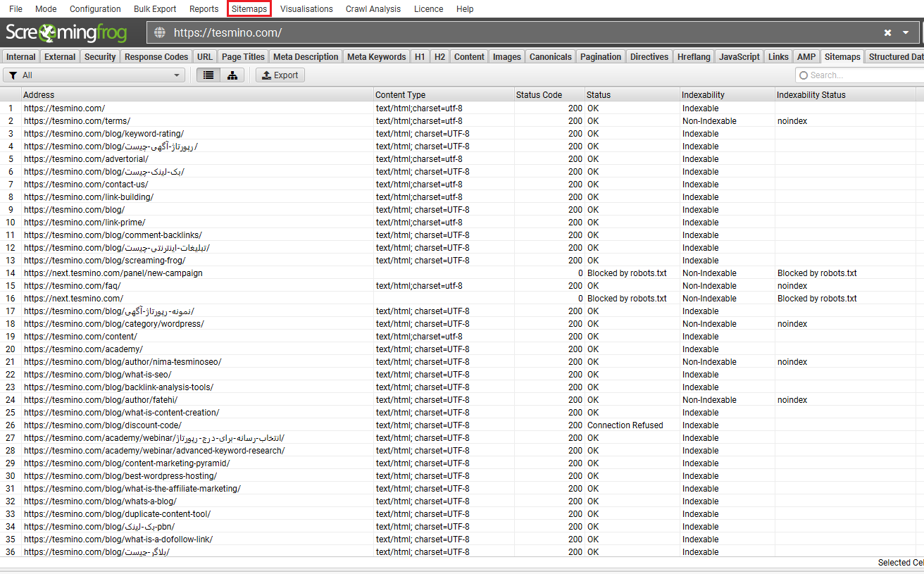Switch to the URL tab

[x=205, y=57]
